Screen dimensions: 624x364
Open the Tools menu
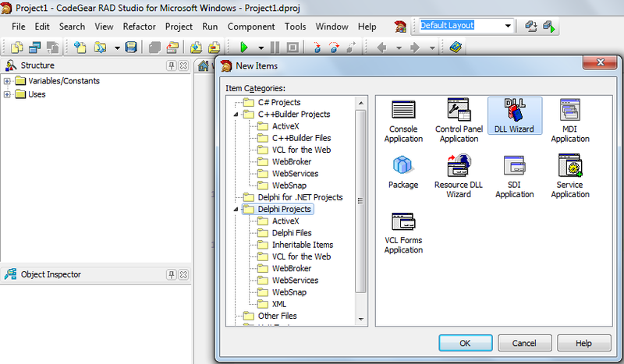click(295, 27)
